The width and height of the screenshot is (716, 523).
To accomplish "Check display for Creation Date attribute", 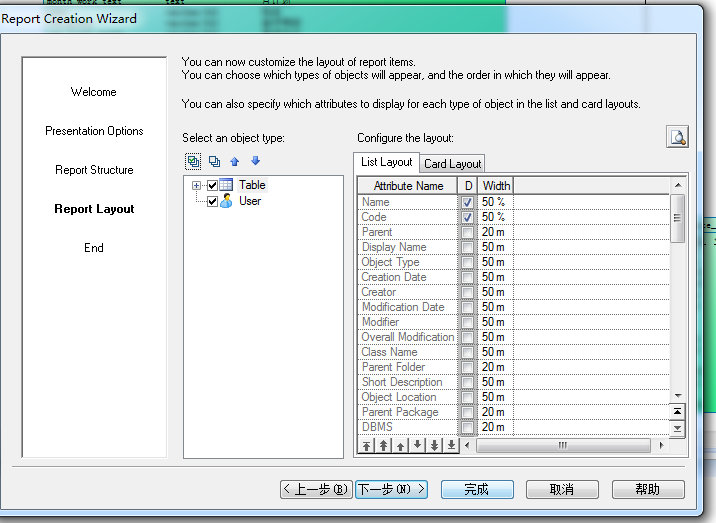I will click(467, 277).
